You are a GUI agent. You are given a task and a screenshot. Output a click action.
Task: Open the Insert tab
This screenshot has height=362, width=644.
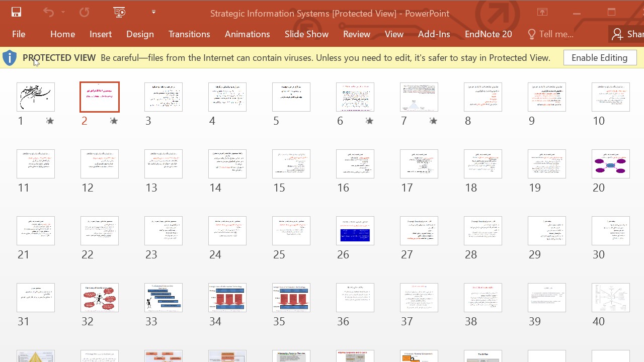click(x=101, y=34)
